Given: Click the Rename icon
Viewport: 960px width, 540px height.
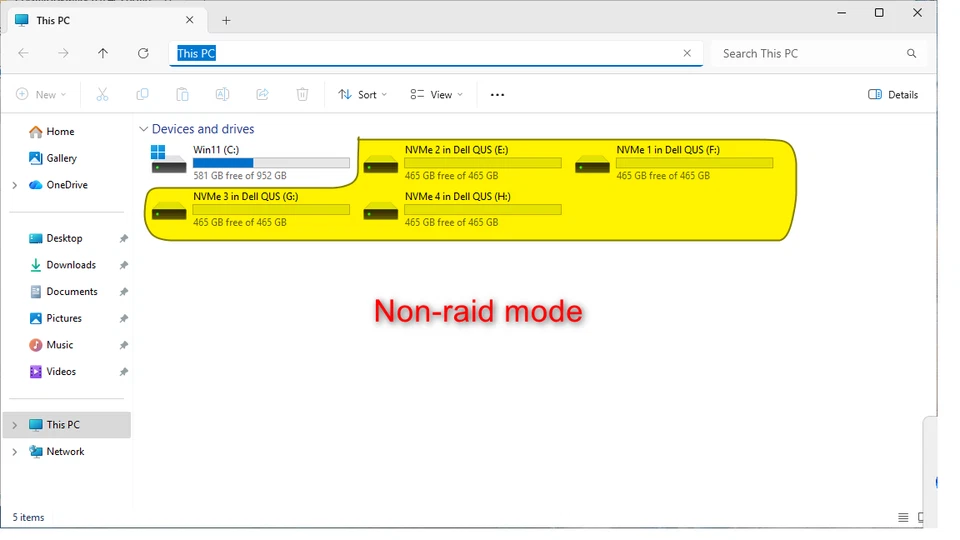Looking at the screenshot, I should coord(222,94).
